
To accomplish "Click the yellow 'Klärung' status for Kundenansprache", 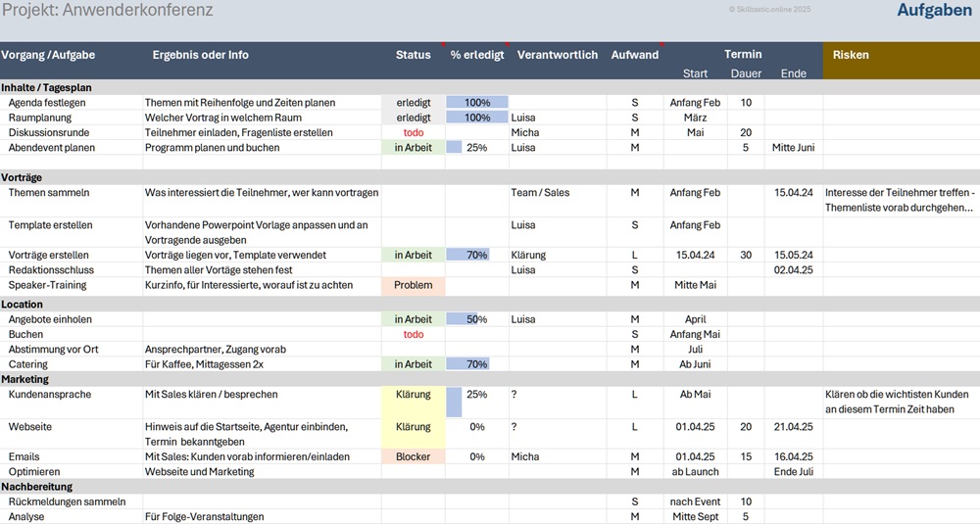I will (x=414, y=402).
